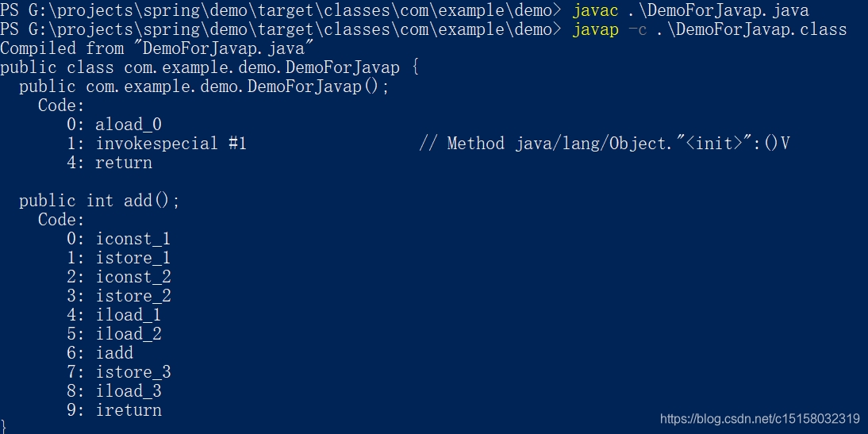This screenshot has height=434, width=868.
Task: Click the first PS prompt path
Action: click(x=280, y=10)
